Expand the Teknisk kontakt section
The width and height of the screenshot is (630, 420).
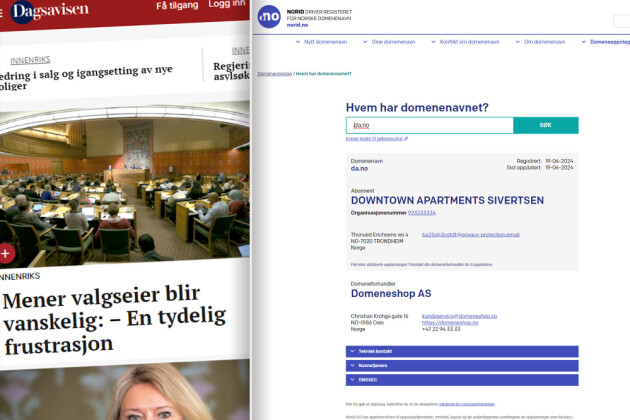(x=462, y=351)
